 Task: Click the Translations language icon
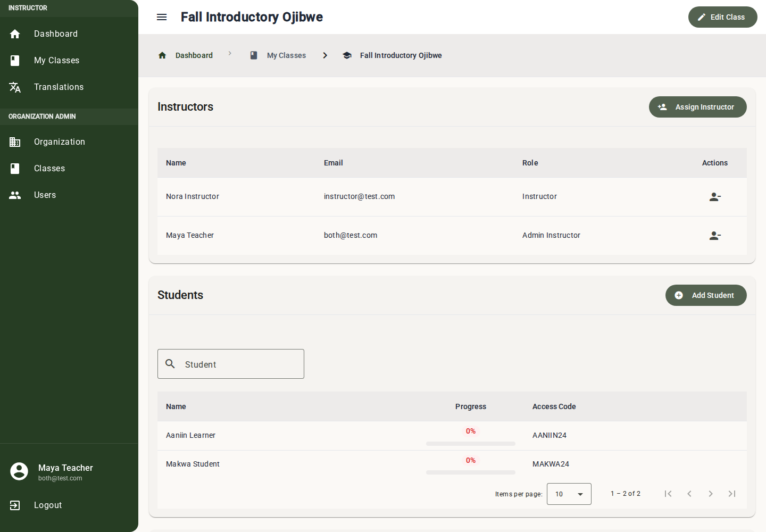click(x=15, y=87)
